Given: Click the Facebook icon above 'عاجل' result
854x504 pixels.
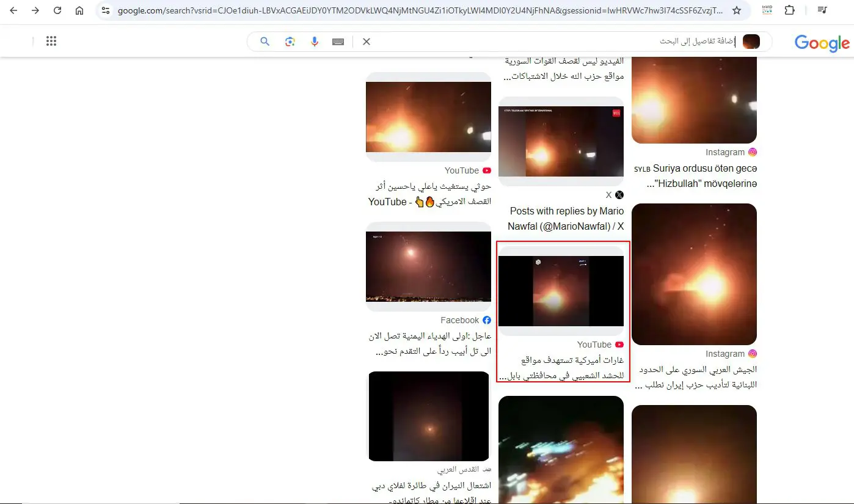Looking at the screenshot, I should point(487,320).
